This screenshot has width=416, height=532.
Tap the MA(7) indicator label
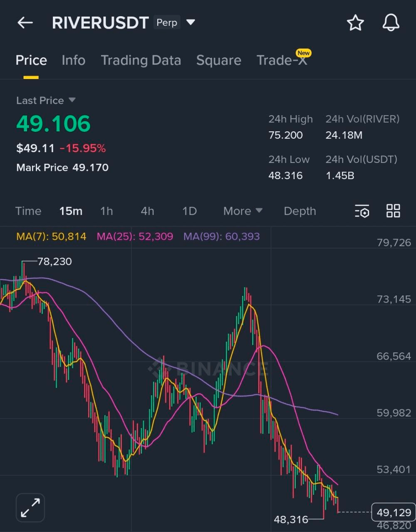[x=51, y=237]
